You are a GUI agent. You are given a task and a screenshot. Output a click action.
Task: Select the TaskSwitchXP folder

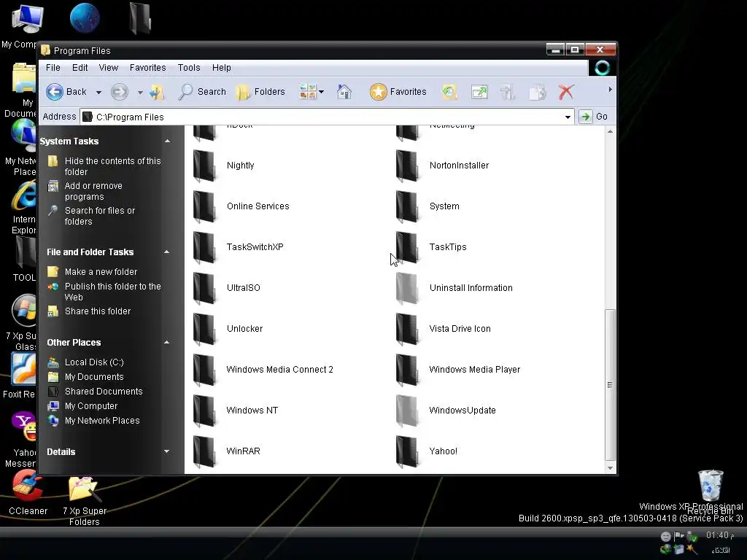click(239, 246)
